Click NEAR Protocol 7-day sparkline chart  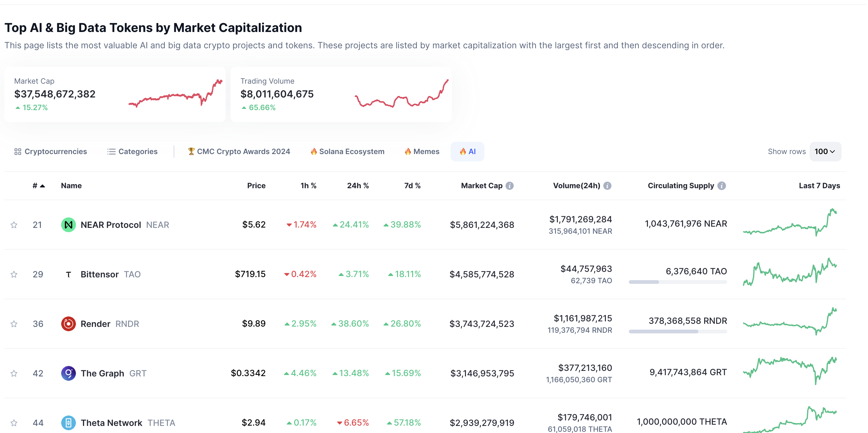pyautogui.click(x=790, y=223)
